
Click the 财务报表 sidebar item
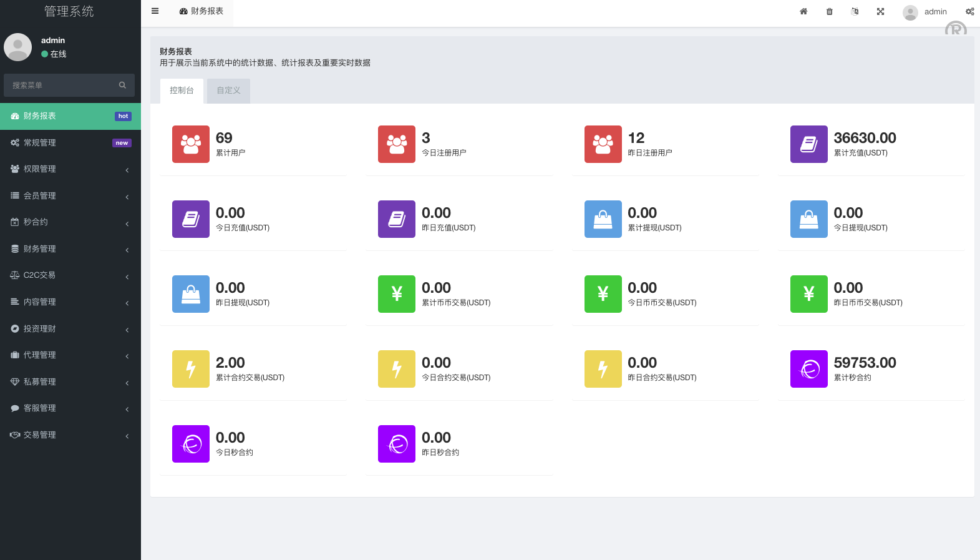click(x=70, y=116)
